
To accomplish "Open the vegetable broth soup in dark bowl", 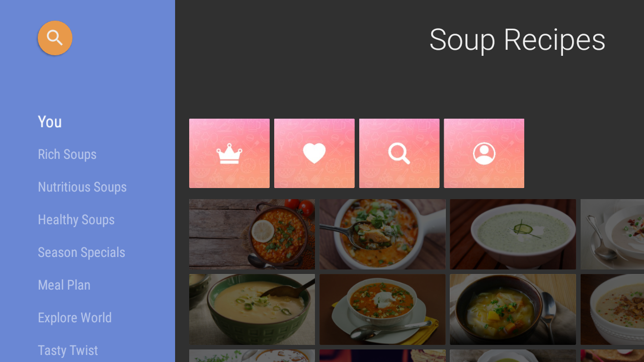I will coord(513,309).
